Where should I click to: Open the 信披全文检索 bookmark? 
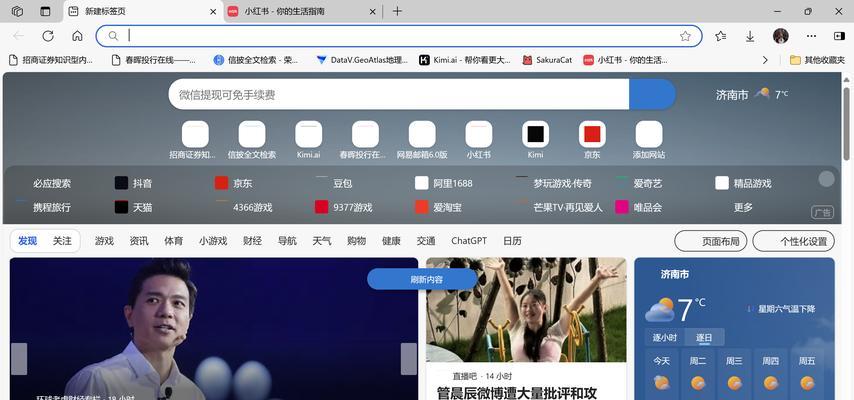click(256, 60)
